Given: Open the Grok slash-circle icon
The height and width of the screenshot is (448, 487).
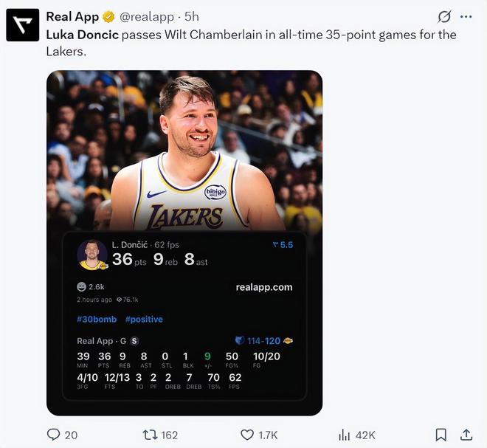Looking at the screenshot, I should (443, 17).
